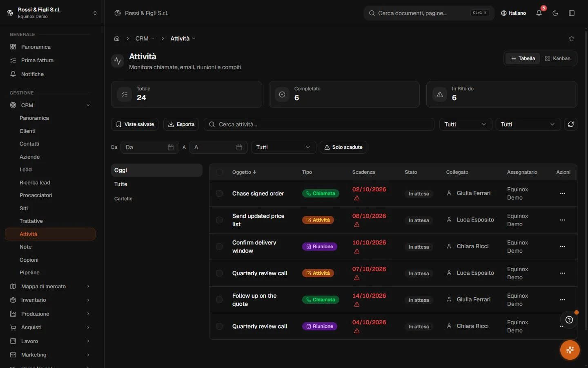Image resolution: width=588 pixels, height=368 pixels.
Task: Tick checkbox for Chase signed order
Action: (219, 193)
